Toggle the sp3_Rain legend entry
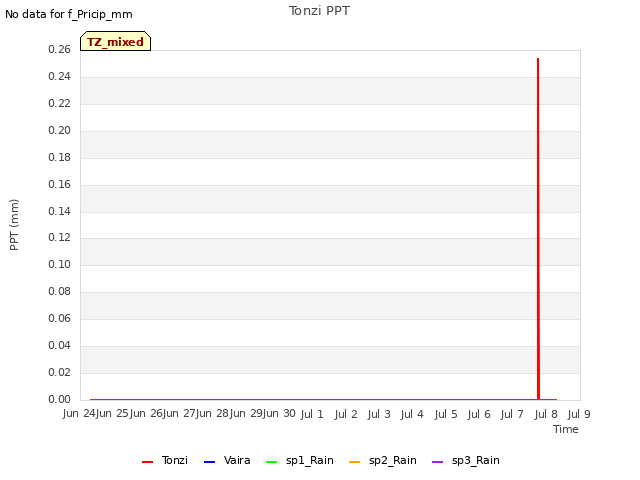The width and height of the screenshot is (640, 480). pyautogui.click(x=466, y=460)
